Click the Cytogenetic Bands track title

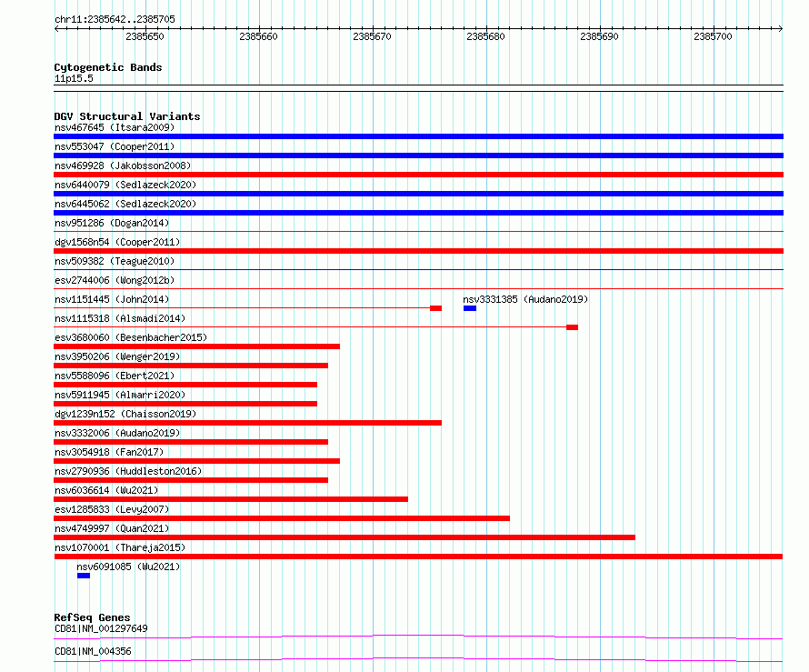pyautogui.click(x=108, y=67)
